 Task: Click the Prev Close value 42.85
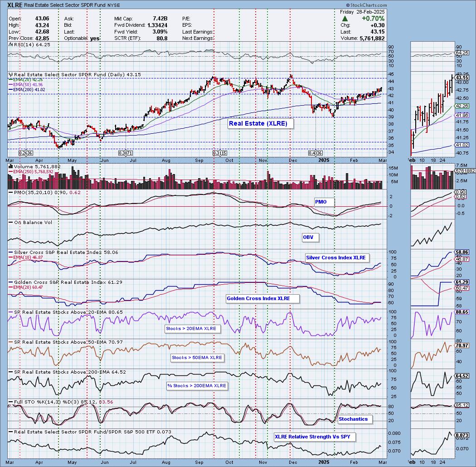point(42,39)
